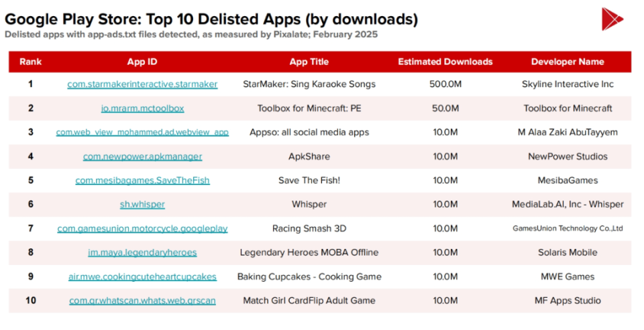Image resolution: width=644 pixels, height=330 pixels.
Task: Select the App Title column header
Action: point(309,62)
